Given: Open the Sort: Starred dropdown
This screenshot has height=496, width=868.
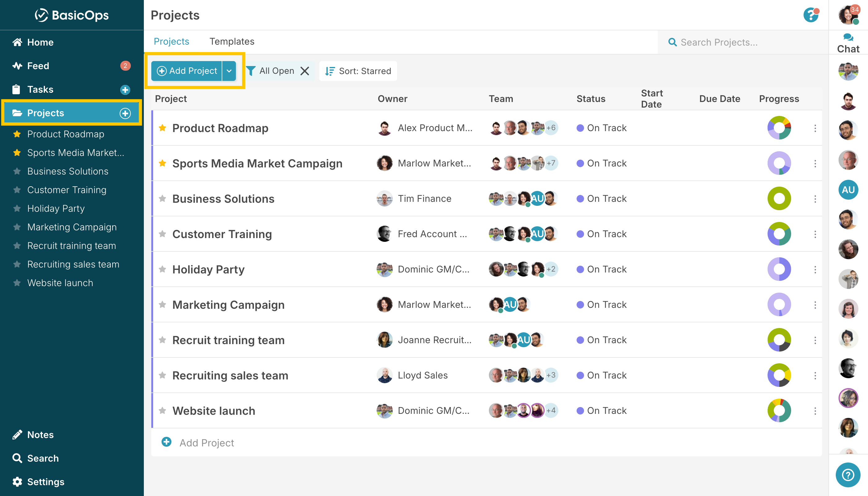Looking at the screenshot, I should 358,71.
